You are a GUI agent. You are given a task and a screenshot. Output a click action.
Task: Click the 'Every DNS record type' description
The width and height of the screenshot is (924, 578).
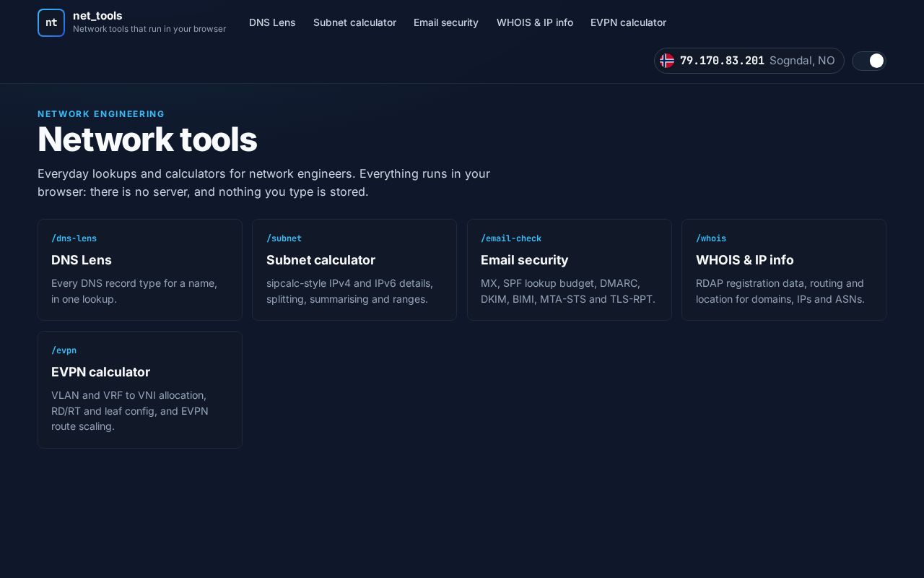(134, 291)
